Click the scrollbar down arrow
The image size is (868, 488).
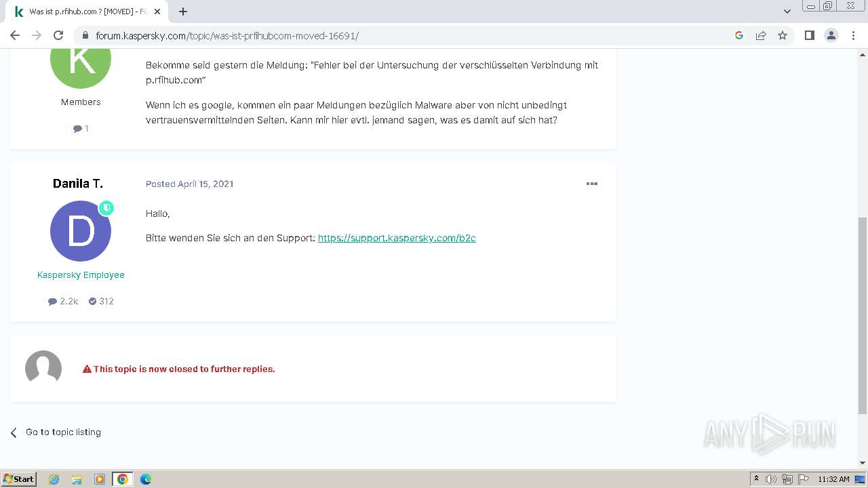coord(863,463)
